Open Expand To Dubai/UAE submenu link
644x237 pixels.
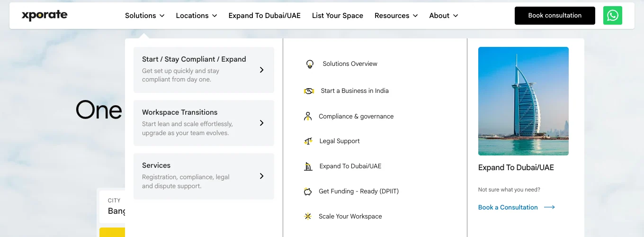click(350, 166)
